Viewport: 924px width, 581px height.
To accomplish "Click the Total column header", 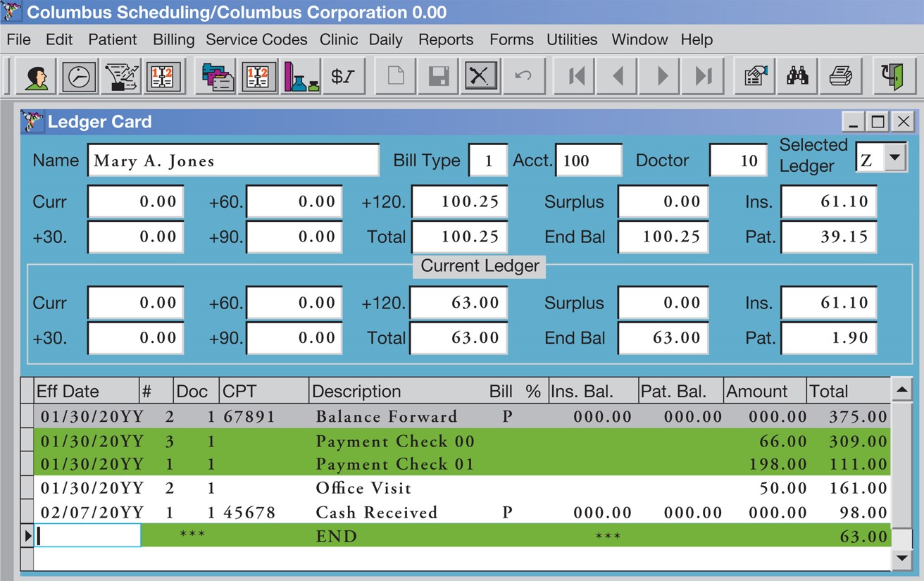I will [x=849, y=392].
